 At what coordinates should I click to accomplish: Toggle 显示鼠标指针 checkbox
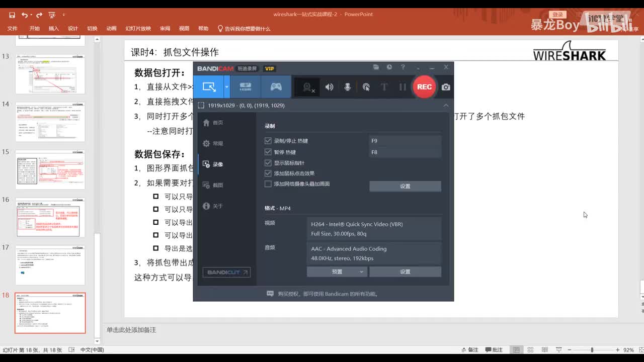pos(268,163)
